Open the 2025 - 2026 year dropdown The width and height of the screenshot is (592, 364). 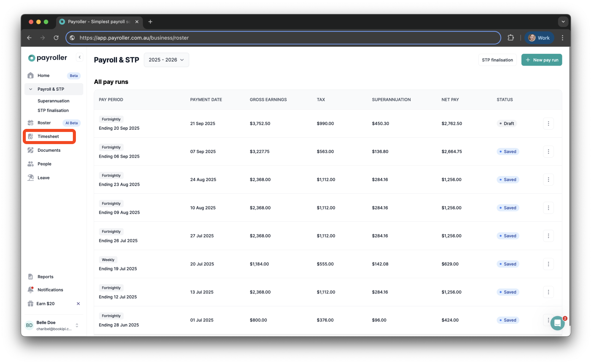(x=166, y=60)
